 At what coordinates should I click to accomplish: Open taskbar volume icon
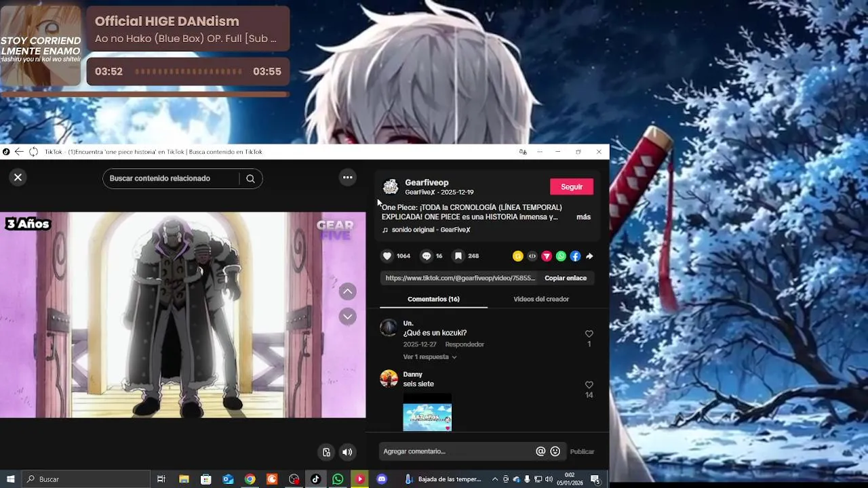[x=549, y=479]
